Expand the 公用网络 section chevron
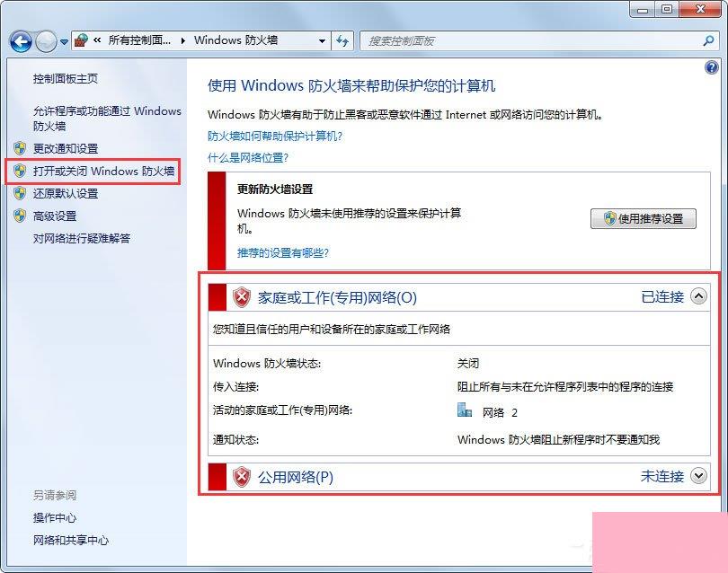Image resolution: width=728 pixels, height=573 pixels. click(x=698, y=476)
